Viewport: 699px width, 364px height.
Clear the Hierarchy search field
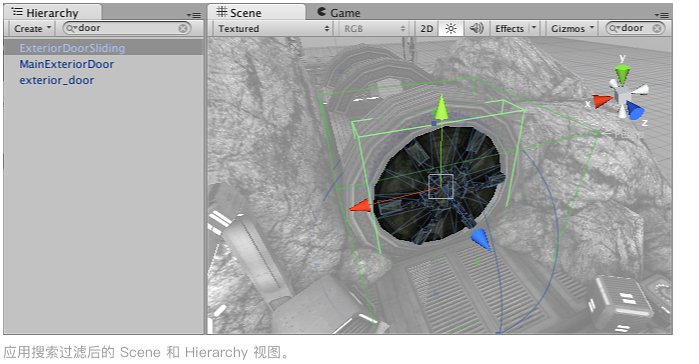(x=183, y=29)
